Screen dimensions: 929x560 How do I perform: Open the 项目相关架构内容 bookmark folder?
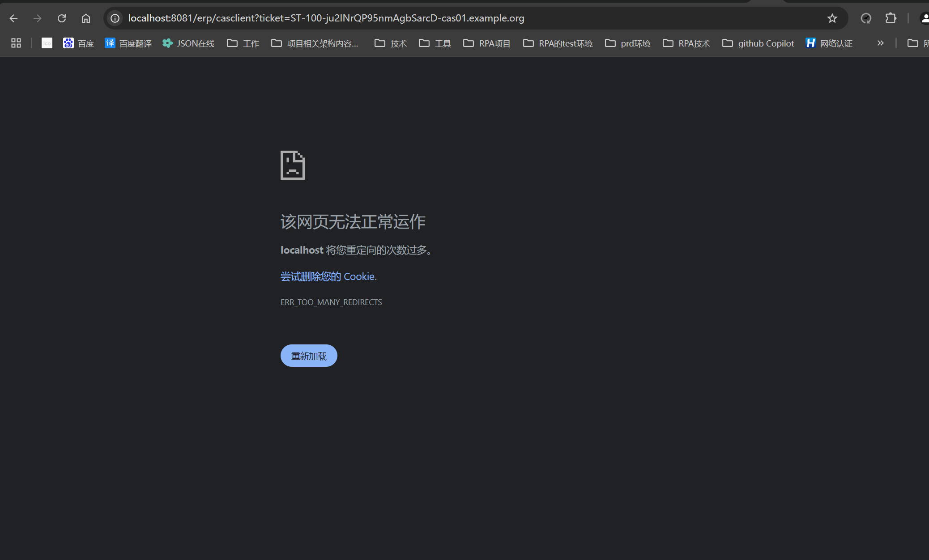(315, 43)
